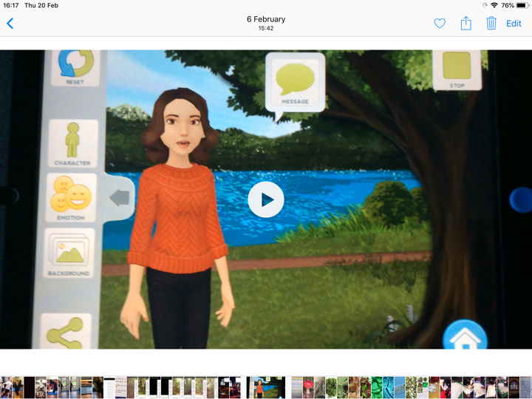Viewport: 532px width, 399px height.
Task: Favorite this video with the heart icon
Action: click(x=440, y=24)
